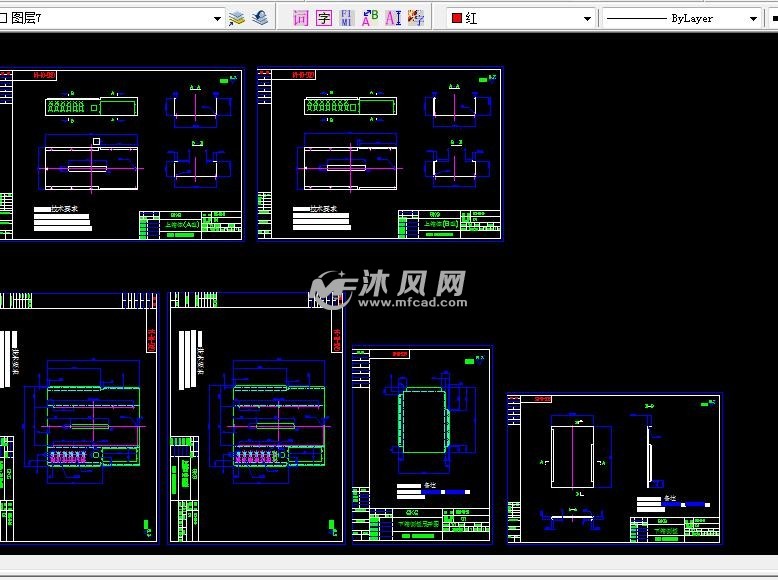Click the AB text replace icon

[370, 18]
